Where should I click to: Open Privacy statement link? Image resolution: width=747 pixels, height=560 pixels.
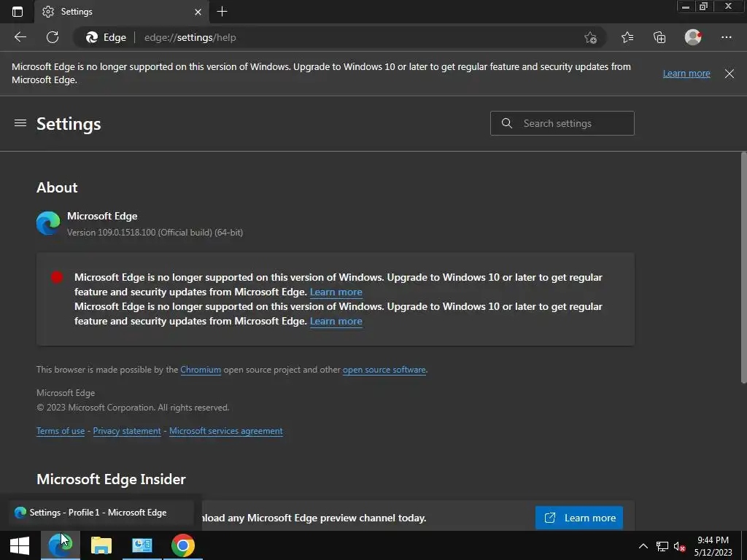(x=127, y=431)
